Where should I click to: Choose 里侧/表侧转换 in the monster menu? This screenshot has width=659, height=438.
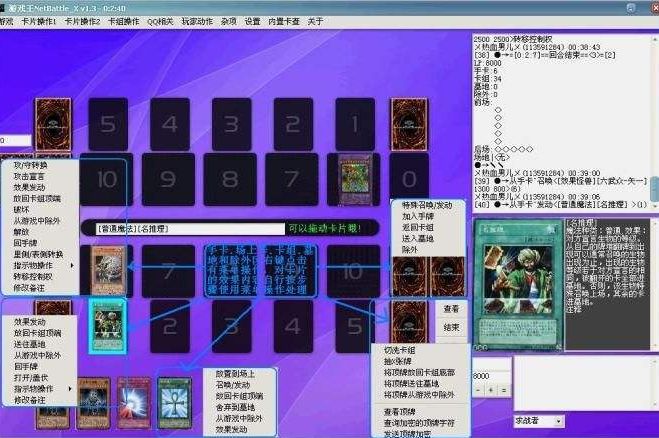click(x=40, y=254)
